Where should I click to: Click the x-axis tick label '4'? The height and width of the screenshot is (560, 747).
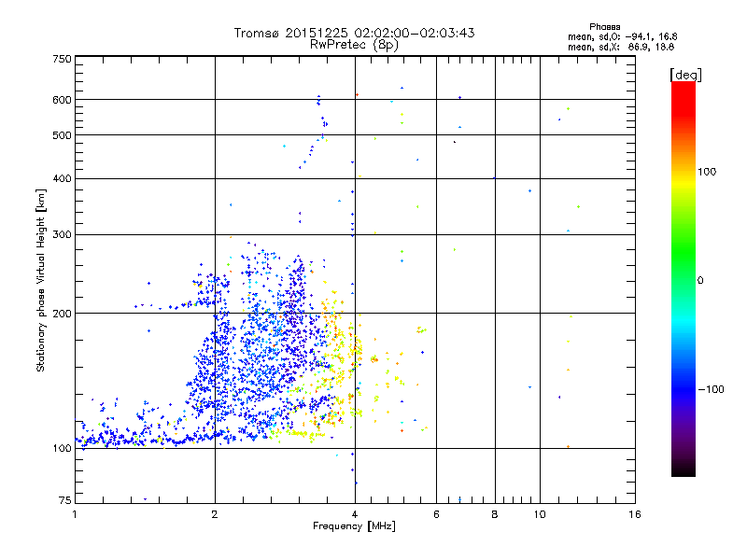click(355, 514)
